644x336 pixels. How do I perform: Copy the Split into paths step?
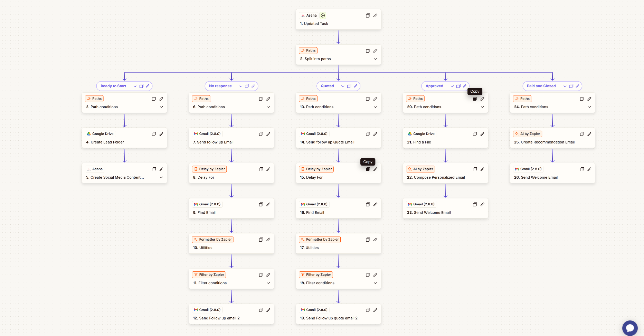click(x=368, y=51)
